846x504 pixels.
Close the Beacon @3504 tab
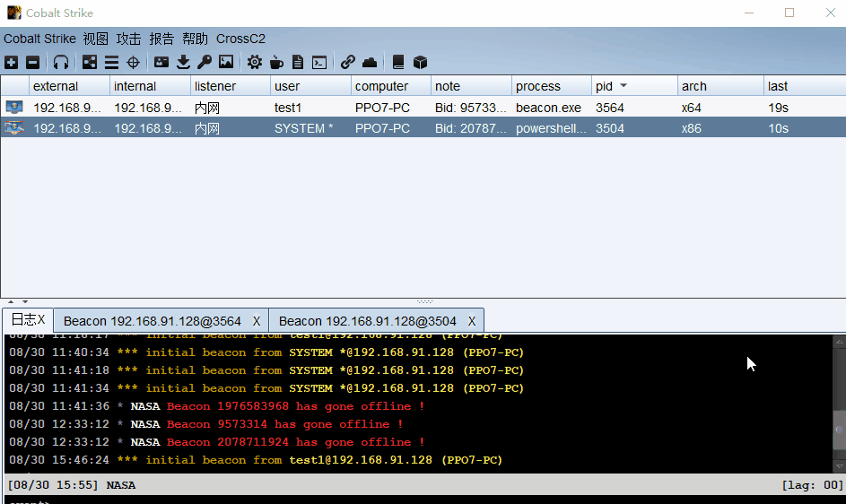(x=472, y=322)
